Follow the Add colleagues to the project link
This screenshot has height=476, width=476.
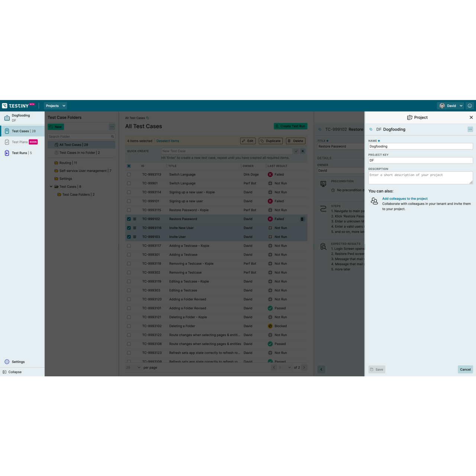click(405, 199)
